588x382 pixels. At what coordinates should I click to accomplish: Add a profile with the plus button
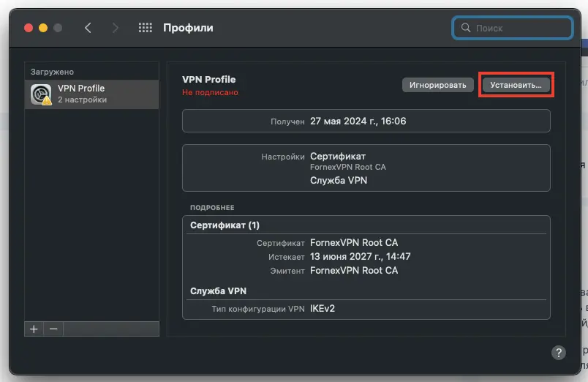click(34, 329)
